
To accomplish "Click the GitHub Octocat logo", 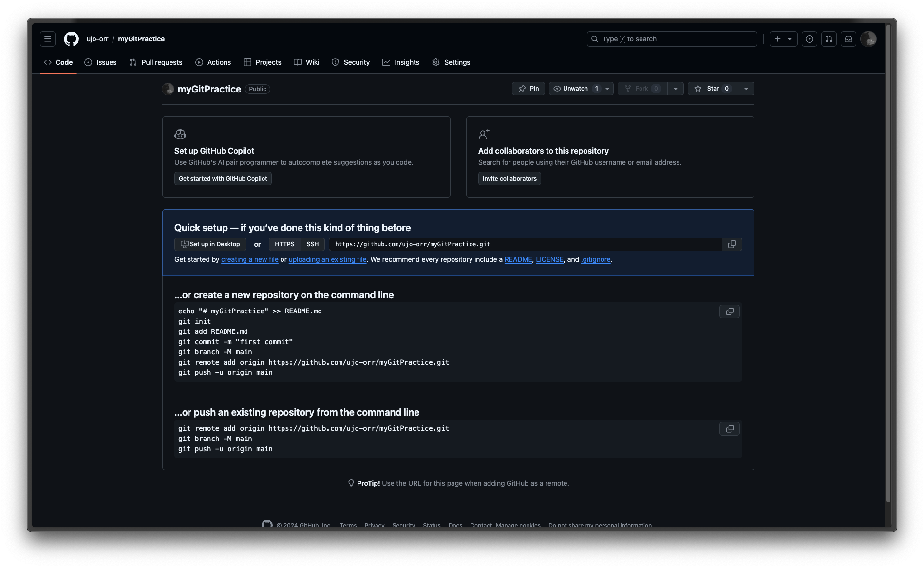I will pos(72,39).
